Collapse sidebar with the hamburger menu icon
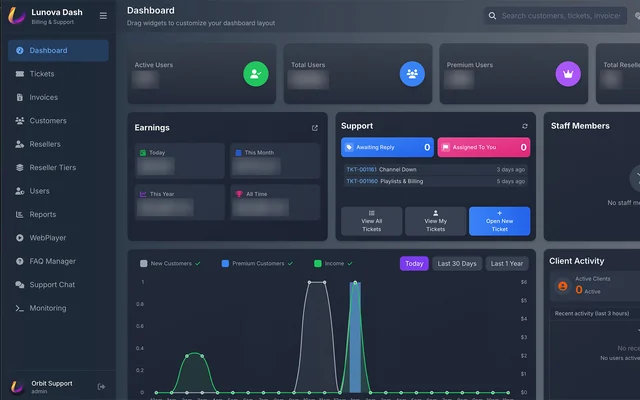Screen dimensions: 640x400 pyautogui.click(x=103, y=16)
